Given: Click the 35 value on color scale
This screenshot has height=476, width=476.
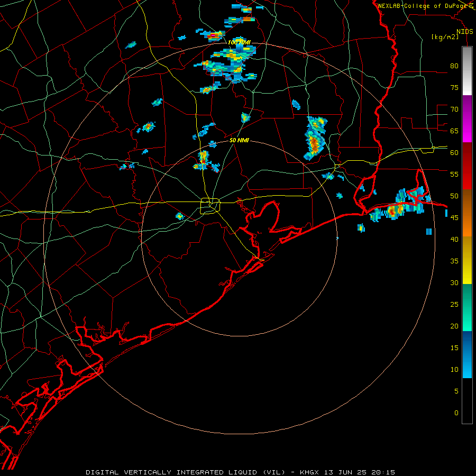Looking at the screenshot, I should click(454, 261).
